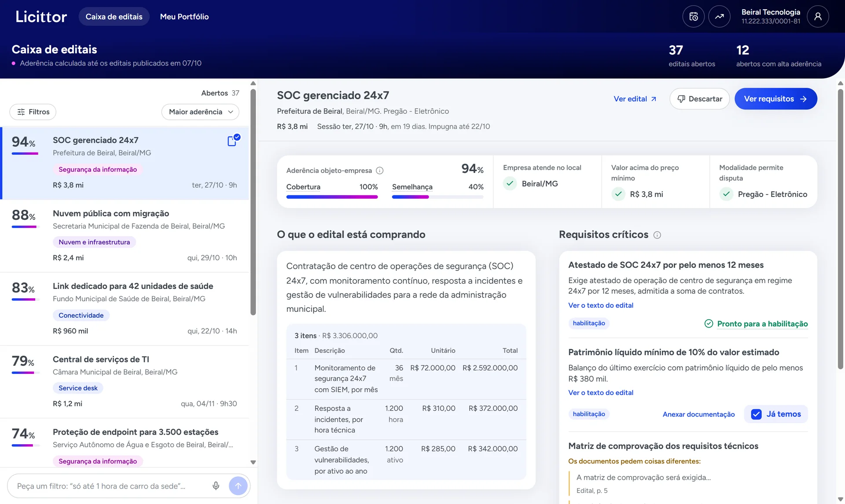
Task: Select Proteção de endpoint para 3.500 estações
Action: click(x=125, y=443)
